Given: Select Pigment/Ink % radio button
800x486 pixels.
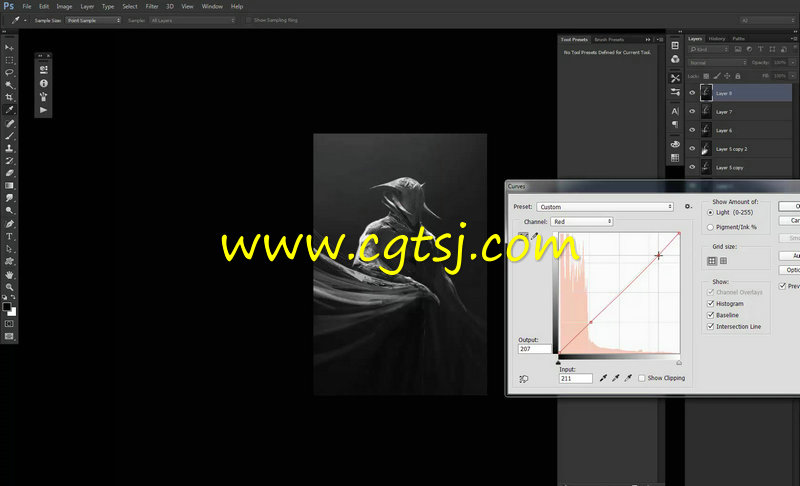Looking at the screenshot, I should 710,227.
